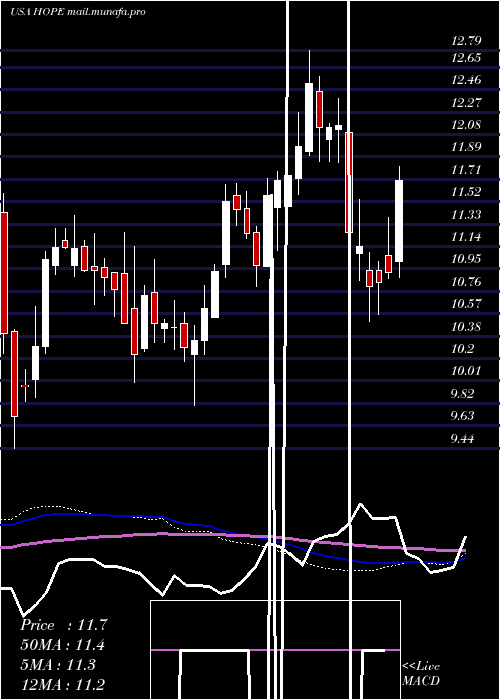Click the 10.76 price axis label

point(466,282)
